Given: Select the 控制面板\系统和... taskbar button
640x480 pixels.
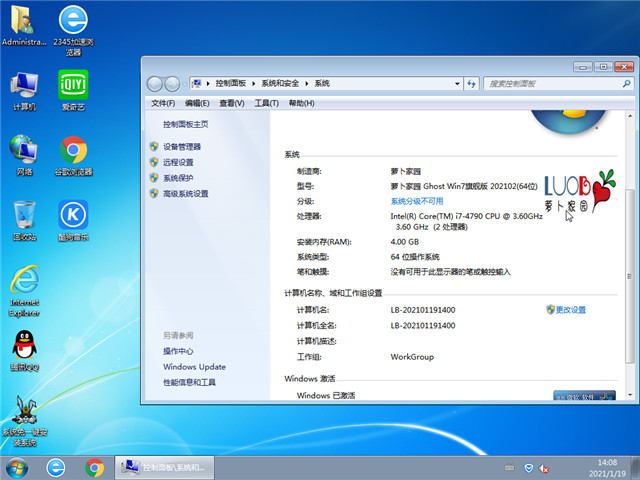Looking at the screenshot, I should (164, 467).
